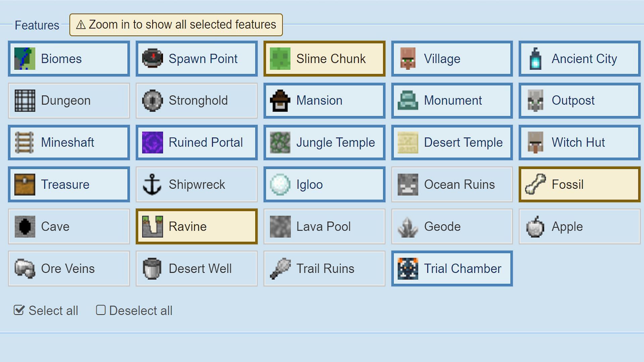Image resolution: width=644 pixels, height=362 pixels.
Task: Toggle the Select all checkbox
Action: pyautogui.click(x=20, y=310)
